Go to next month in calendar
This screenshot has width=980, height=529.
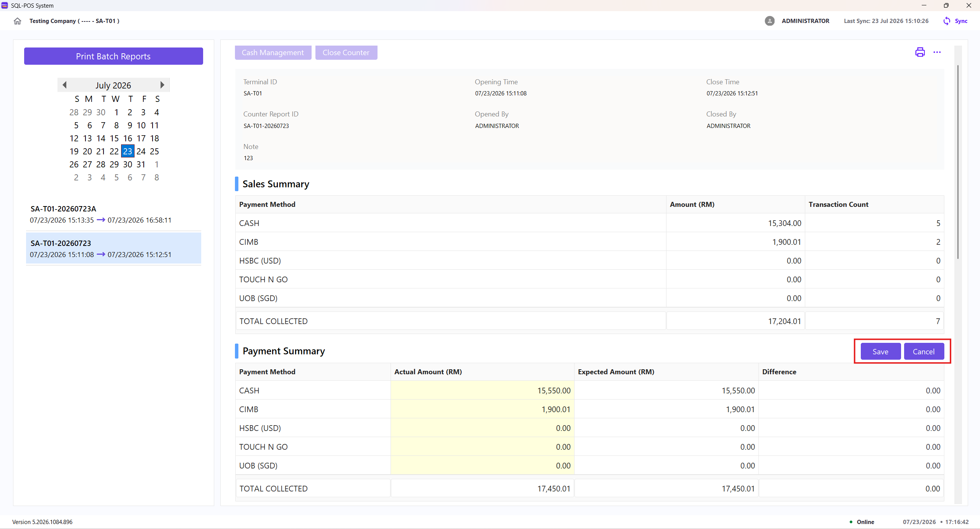pyautogui.click(x=162, y=85)
